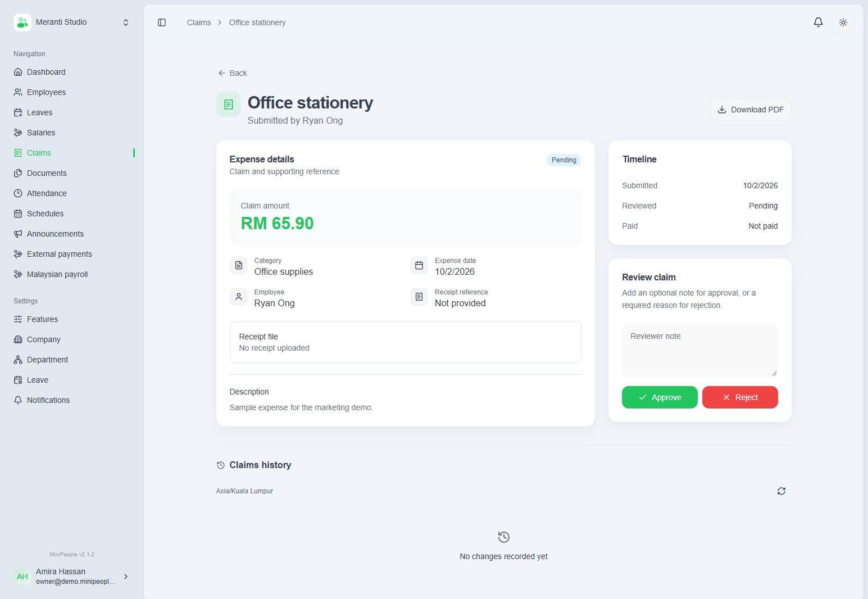Screen dimensions: 868x599
Task: Click the Pending status badge
Action: pyautogui.click(x=564, y=160)
